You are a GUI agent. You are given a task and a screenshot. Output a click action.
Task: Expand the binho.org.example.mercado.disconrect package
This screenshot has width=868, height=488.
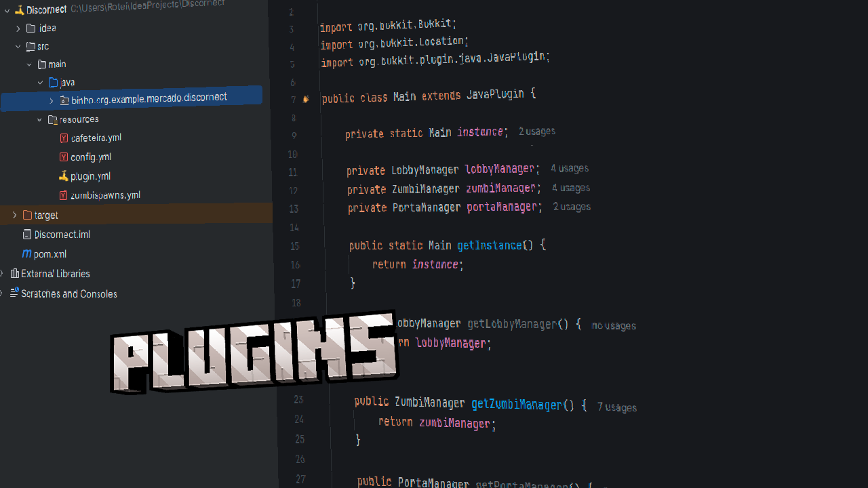[x=51, y=100]
